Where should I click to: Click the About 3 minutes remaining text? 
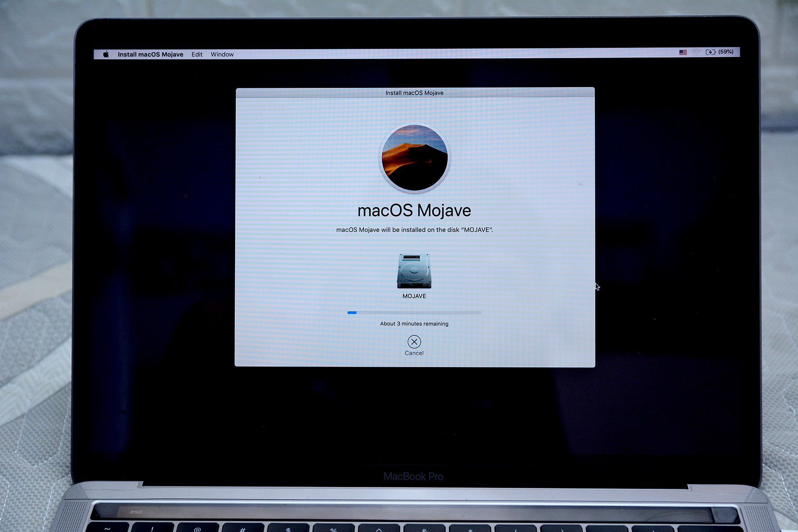tap(414, 323)
